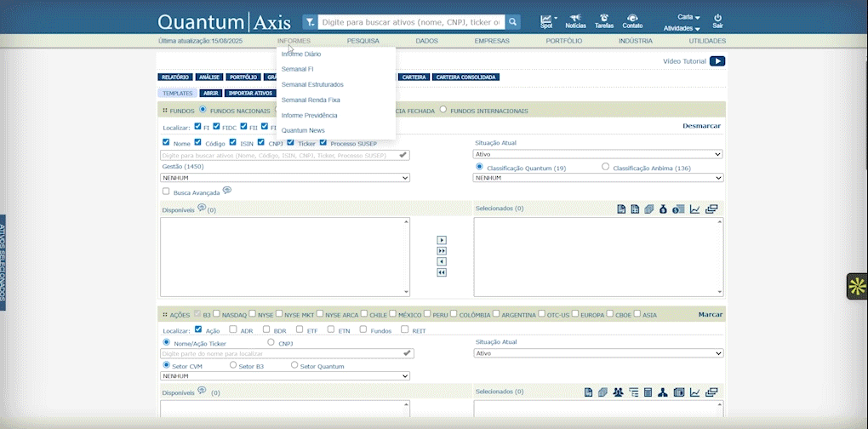Viewport: 868px width, 429px height.
Task: Open the Contato icon
Action: point(633,18)
